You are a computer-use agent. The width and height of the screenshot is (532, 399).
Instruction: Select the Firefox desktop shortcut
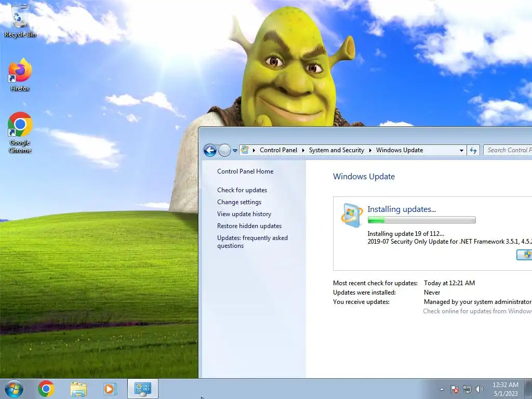point(20,75)
